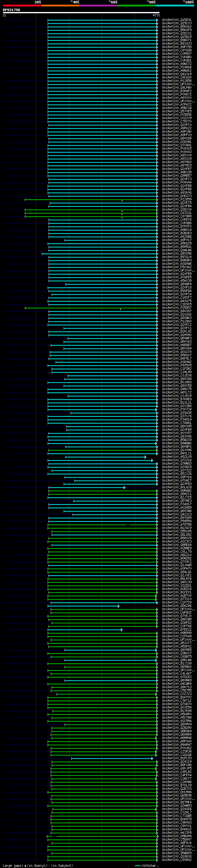Viewport: 197px width, 868px height.
Task: Select the label UniRef100_B7FHT0
Action: coord(176,226)
